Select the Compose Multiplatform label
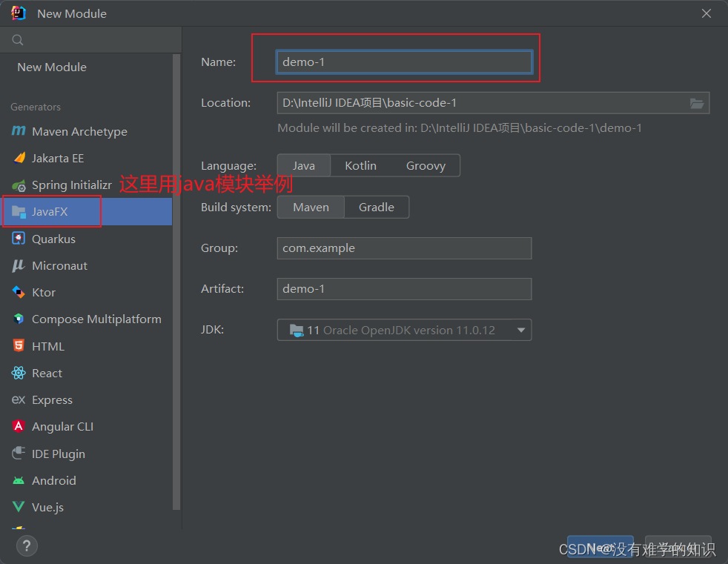This screenshot has height=564, width=728. click(x=96, y=319)
